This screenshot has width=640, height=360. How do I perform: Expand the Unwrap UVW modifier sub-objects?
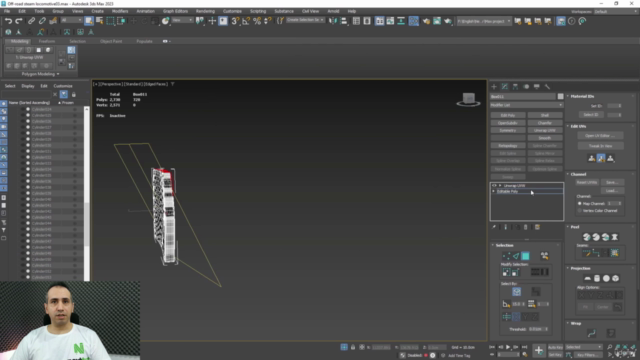point(500,186)
